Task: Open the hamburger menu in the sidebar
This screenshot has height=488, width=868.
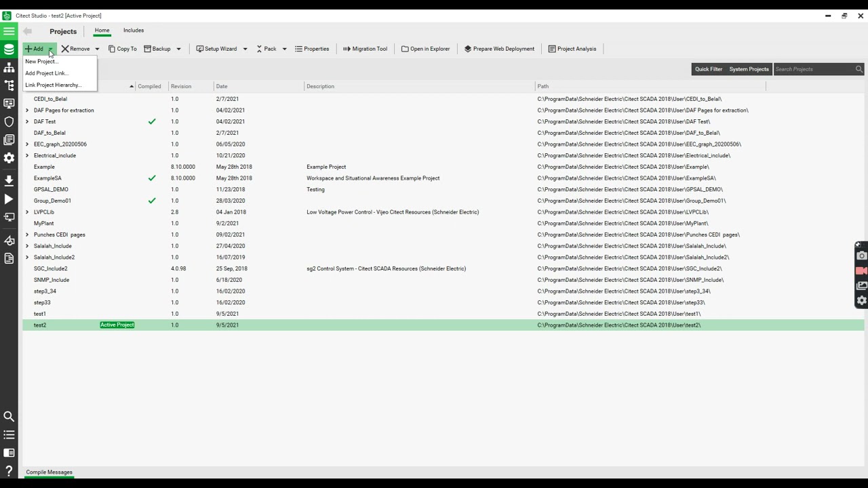Action: coord(9,31)
